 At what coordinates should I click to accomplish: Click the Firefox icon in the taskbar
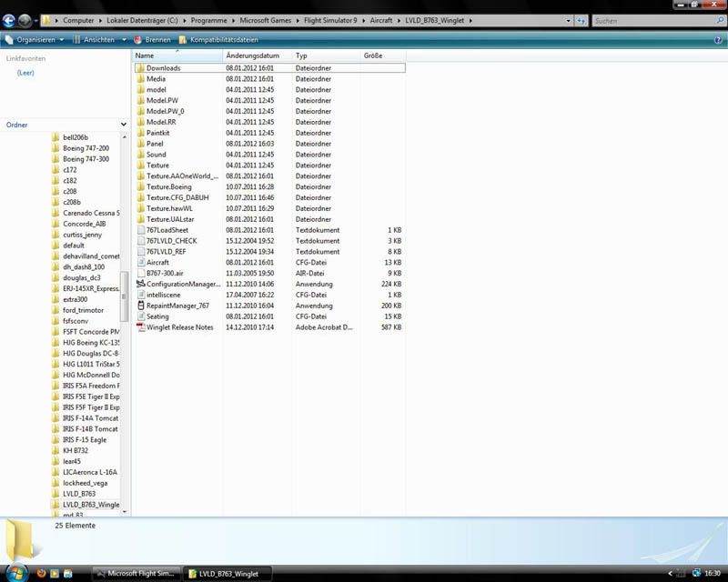(41, 573)
